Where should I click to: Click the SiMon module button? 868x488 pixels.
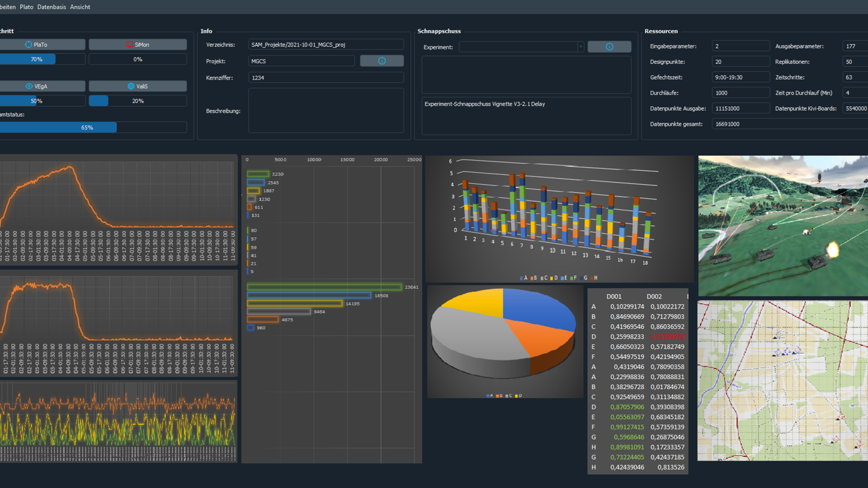(137, 44)
